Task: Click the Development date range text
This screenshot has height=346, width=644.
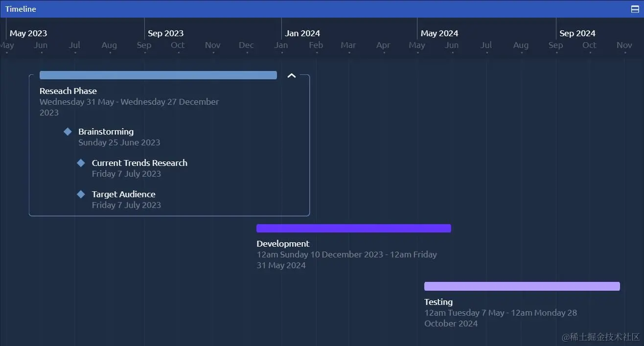Action: click(x=347, y=260)
